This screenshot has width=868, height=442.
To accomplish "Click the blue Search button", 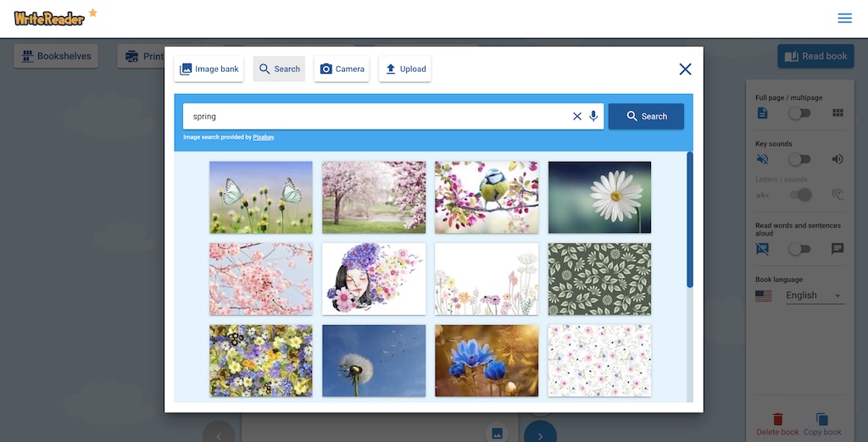I will click(646, 116).
